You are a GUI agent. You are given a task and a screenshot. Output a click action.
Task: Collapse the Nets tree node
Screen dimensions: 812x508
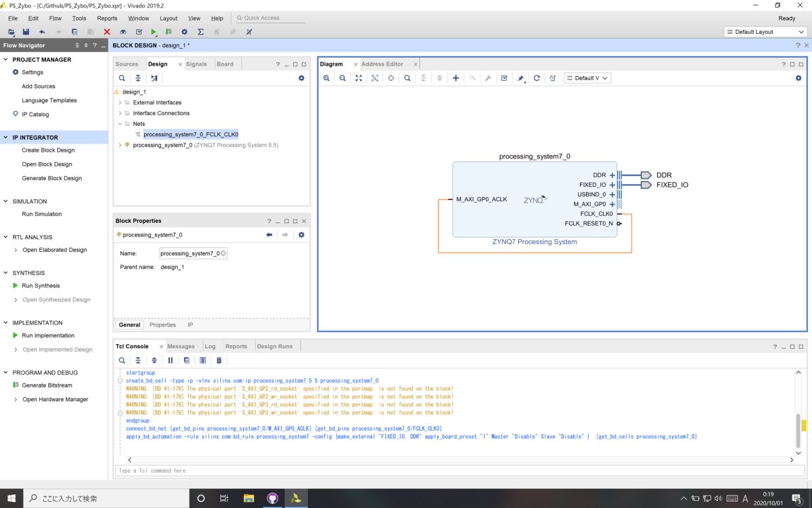tap(120, 124)
